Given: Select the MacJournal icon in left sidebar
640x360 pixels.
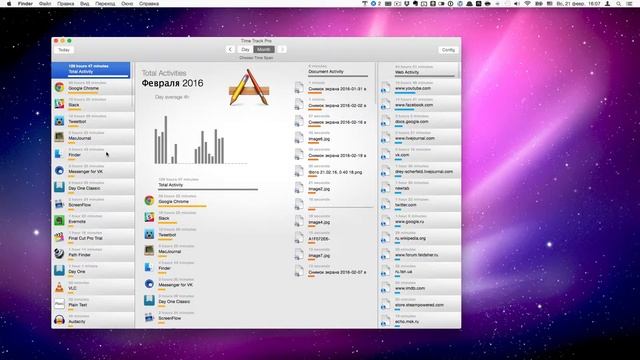Looking at the screenshot, I should tap(60, 137).
